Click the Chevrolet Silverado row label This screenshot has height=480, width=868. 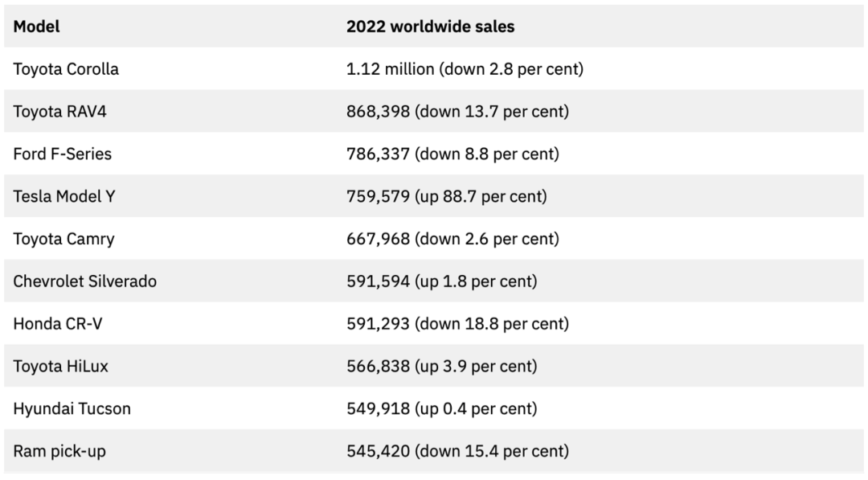tap(84, 281)
